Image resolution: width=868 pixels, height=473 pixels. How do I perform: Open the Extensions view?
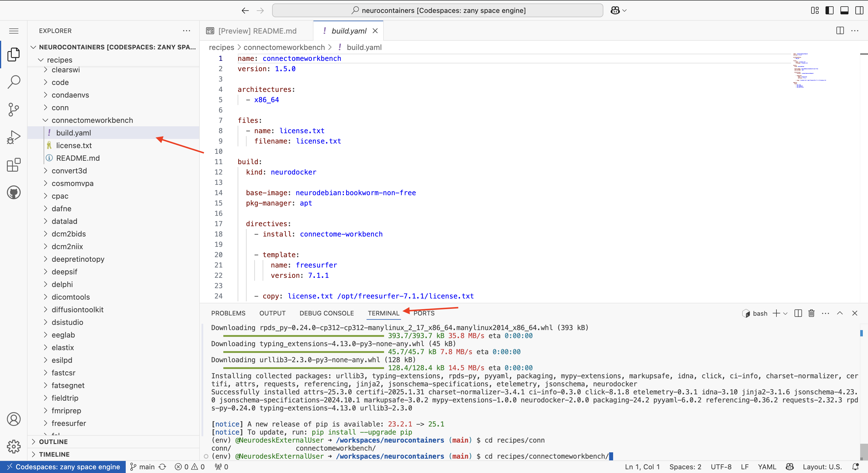pyautogui.click(x=13, y=165)
